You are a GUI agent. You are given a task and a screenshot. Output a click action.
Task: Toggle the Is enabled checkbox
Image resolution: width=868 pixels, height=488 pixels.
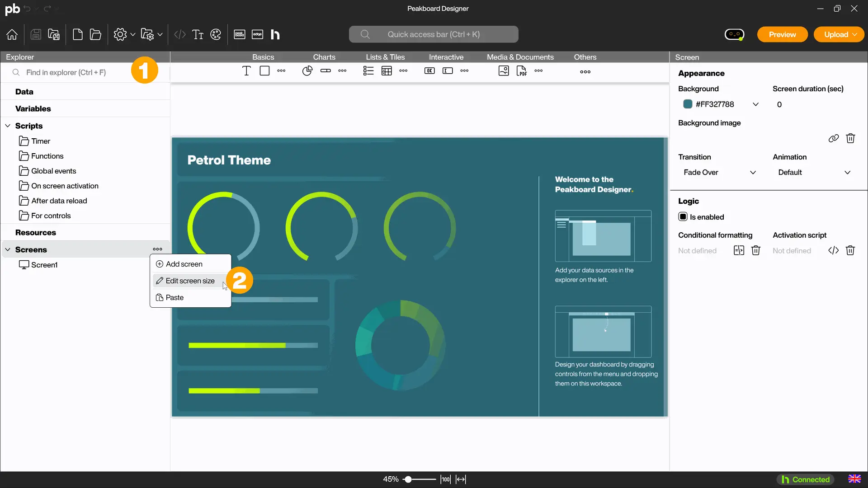(x=683, y=217)
